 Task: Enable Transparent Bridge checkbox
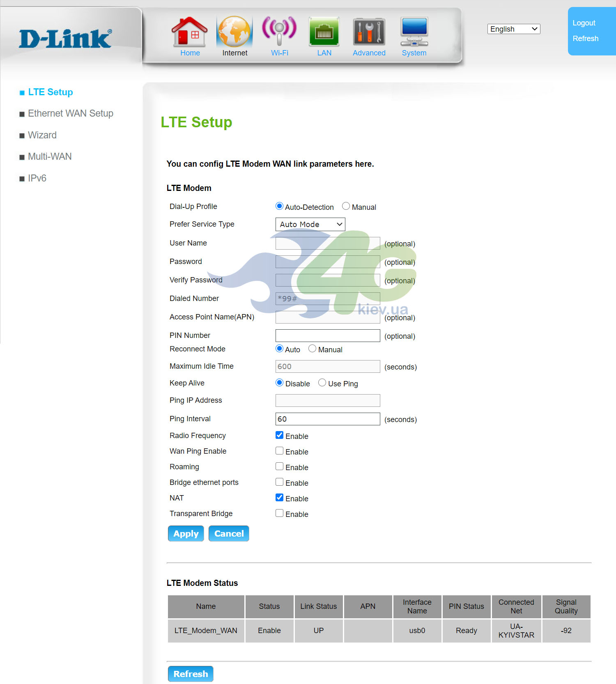[279, 513]
